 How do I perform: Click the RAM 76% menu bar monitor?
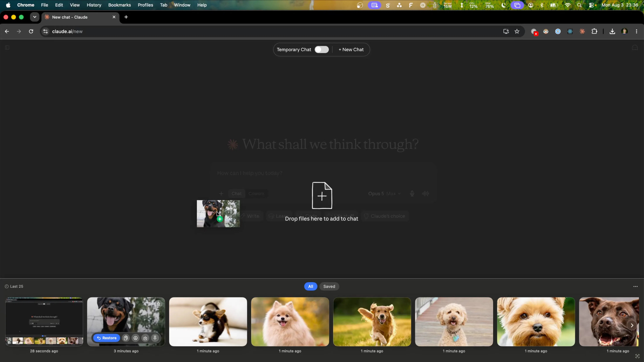490,5
